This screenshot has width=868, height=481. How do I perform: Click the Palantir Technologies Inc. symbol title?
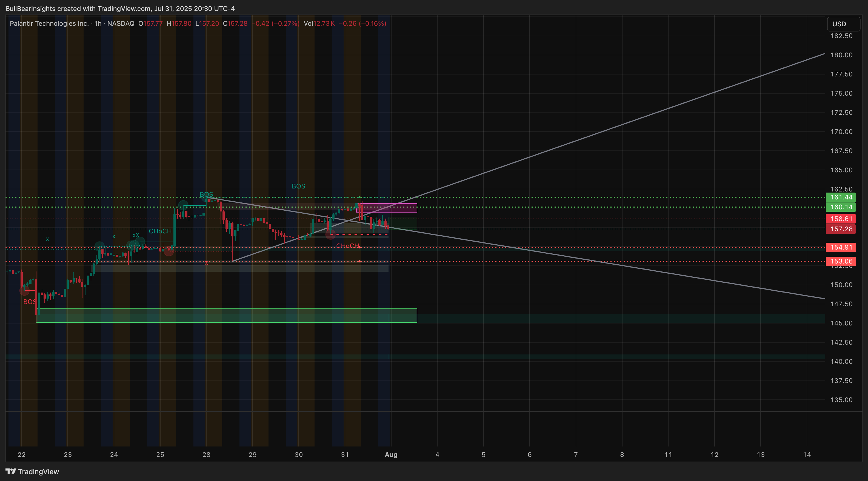49,24
